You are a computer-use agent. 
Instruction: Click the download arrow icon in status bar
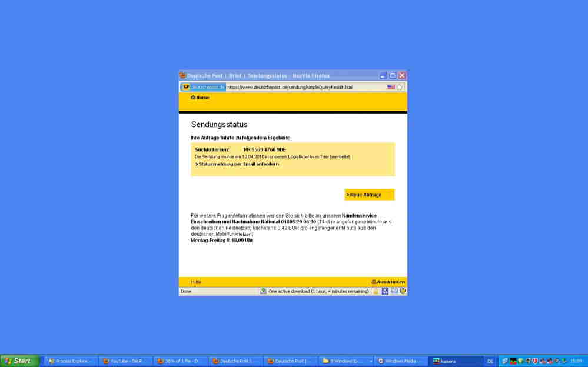pos(263,291)
